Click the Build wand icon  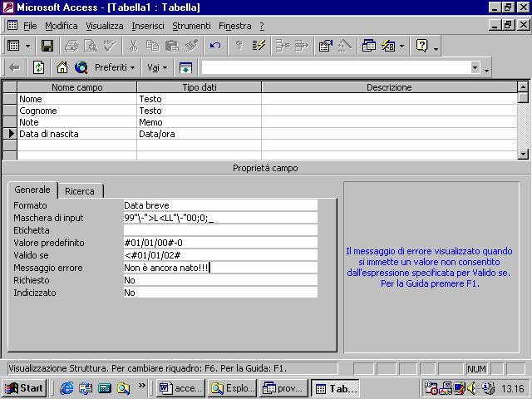pos(344,46)
